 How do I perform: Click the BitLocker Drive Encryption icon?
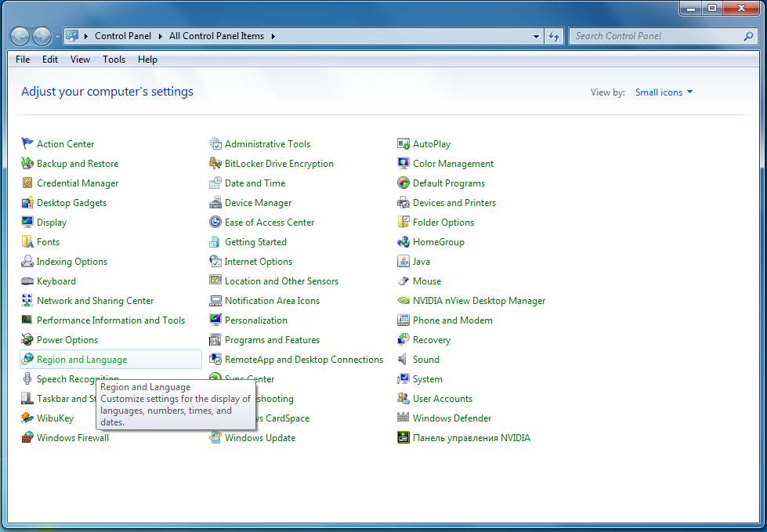coord(215,164)
